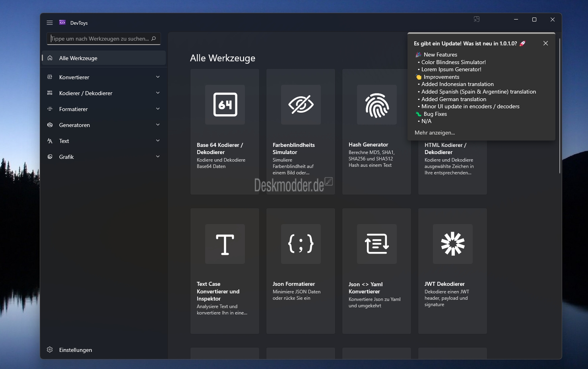Open the HTML Kodierer / Dekodierer card title

coord(445,148)
